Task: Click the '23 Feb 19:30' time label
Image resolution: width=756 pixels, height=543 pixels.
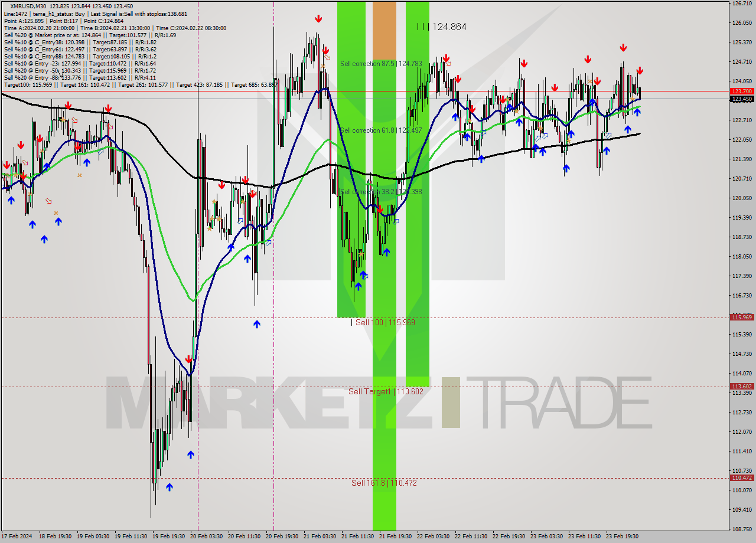Action: [x=622, y=537]
